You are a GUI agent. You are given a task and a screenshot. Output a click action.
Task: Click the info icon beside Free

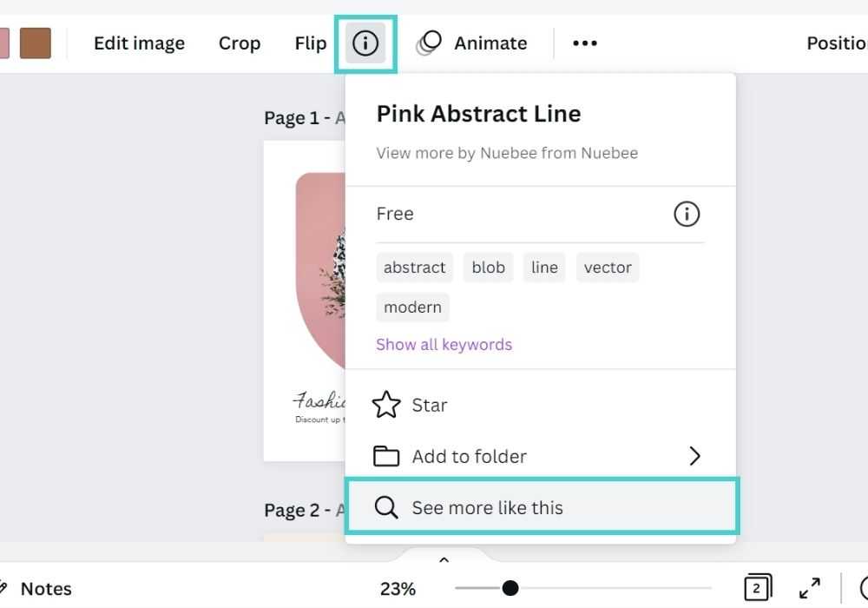(x=687, y=214)
